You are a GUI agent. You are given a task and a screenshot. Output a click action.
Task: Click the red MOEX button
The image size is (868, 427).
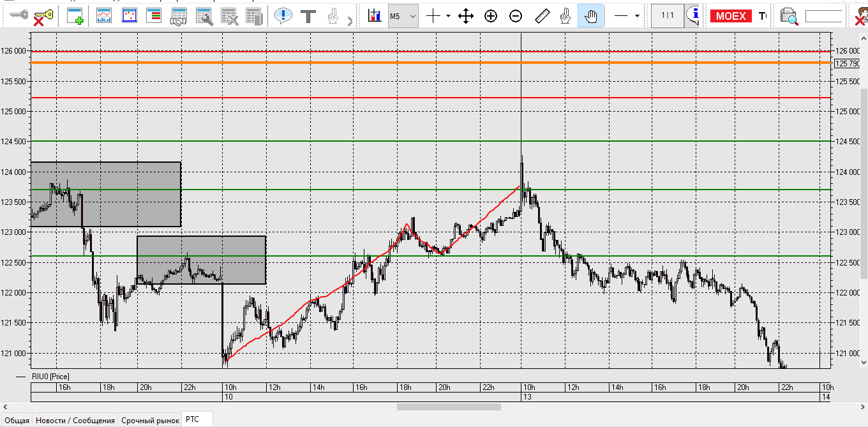[x=731, y=17]
